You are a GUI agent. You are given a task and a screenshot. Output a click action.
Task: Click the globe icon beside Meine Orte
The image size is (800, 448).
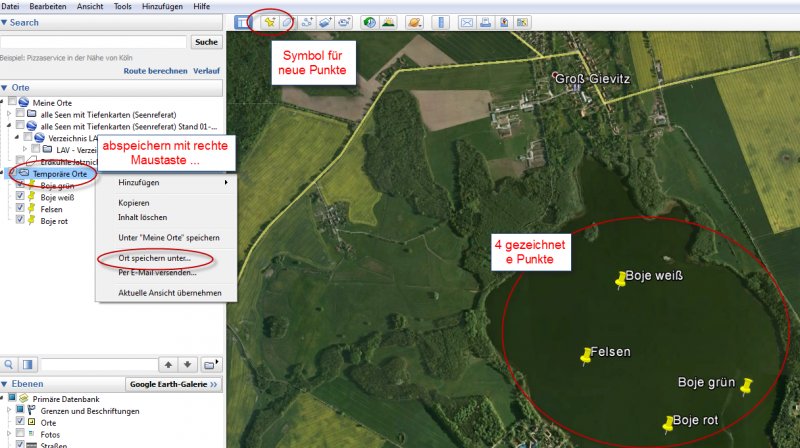[24, 102]
